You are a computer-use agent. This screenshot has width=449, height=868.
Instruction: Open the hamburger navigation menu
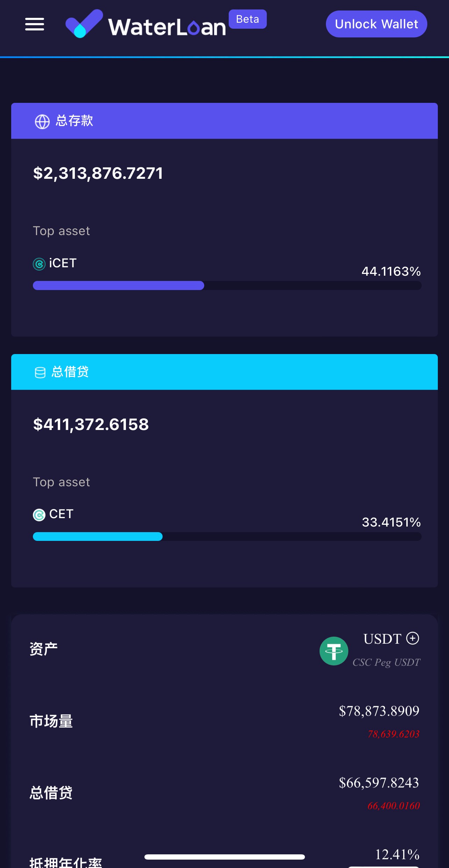(x=35, y=24)
